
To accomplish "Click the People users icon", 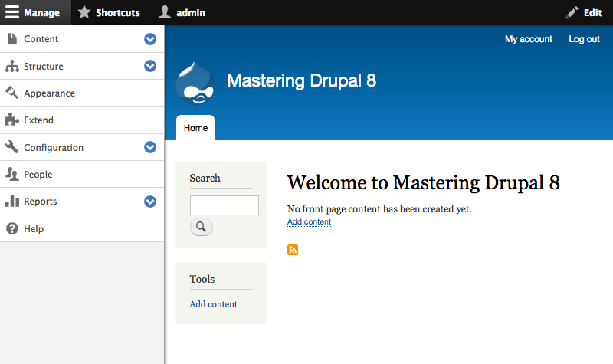I will [12, 174].
